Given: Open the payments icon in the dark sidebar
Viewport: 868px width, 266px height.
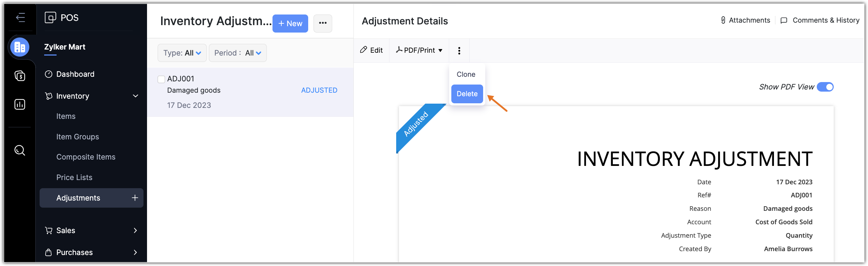Looking at the screenshot, I should pos(19,75).
